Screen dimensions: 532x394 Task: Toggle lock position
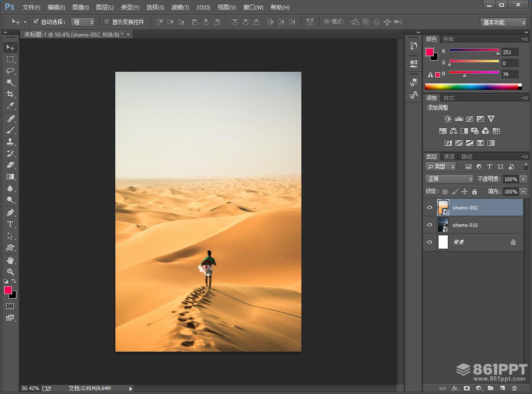(464, 192)
